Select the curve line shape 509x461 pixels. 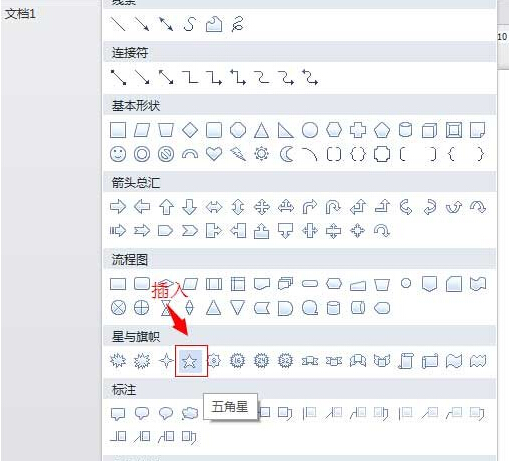point(190,25)
